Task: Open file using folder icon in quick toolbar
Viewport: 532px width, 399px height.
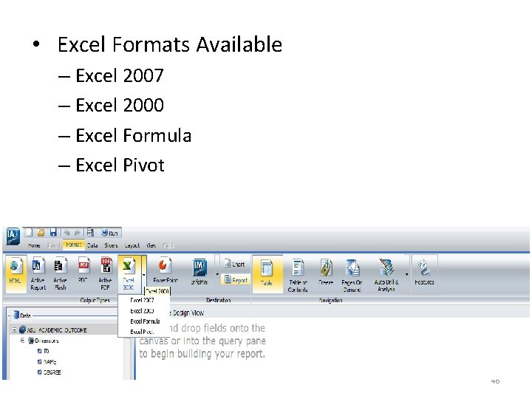Action: coord(41,233)
